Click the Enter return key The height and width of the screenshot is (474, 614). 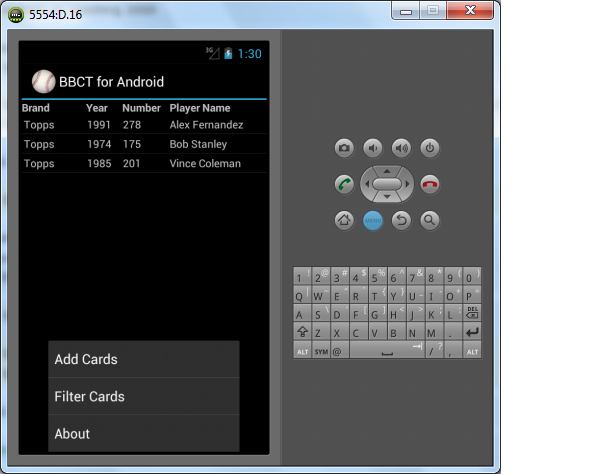point(472,332)
